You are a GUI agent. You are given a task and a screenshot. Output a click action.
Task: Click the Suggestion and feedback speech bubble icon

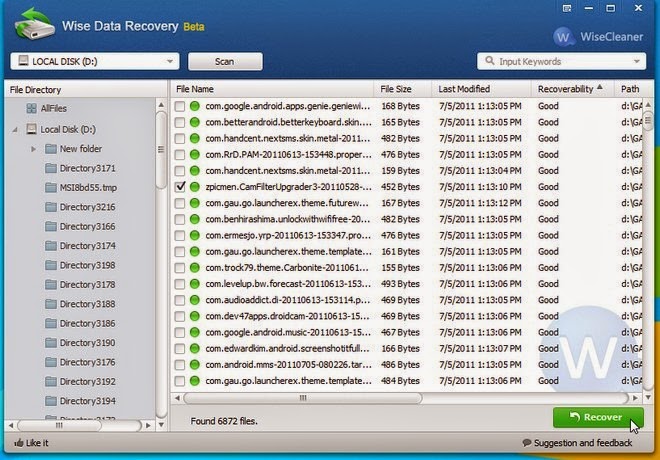[x=527, y=443]
